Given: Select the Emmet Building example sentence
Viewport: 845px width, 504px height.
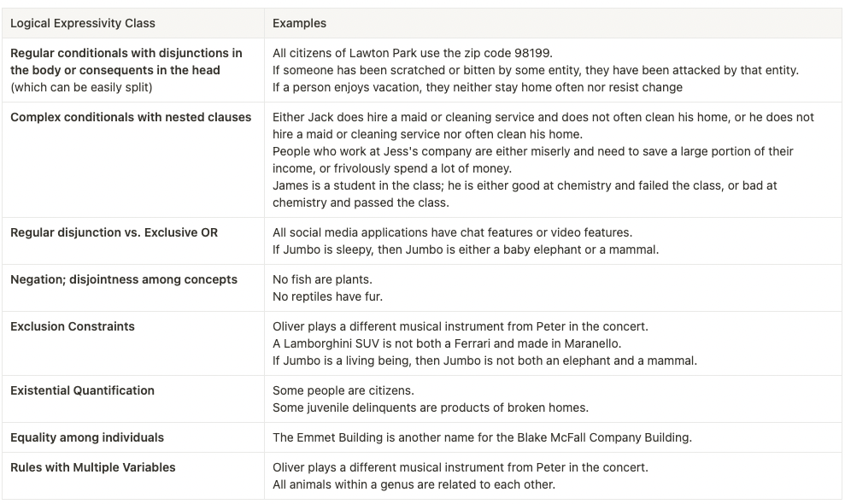Looking at the screenshot, I should click(482, 437).
